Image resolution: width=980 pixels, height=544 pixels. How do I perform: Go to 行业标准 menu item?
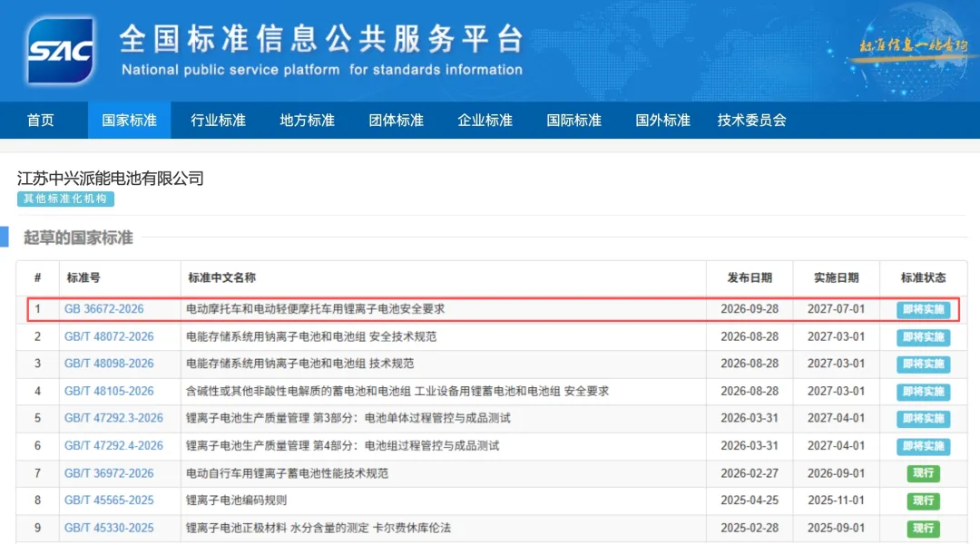pos(218,120)
